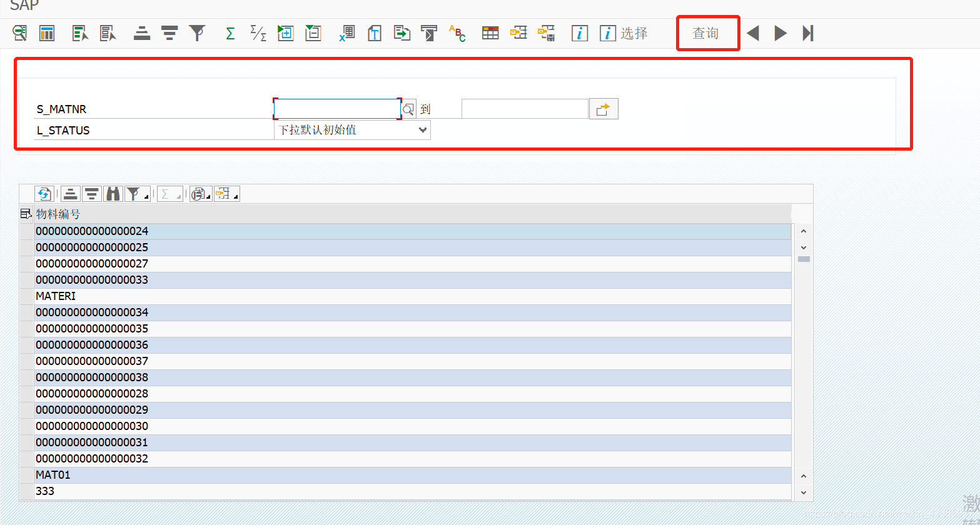Select row 000000000000000037
This screenshot has width=980, height=525.
tap(412, 361)
